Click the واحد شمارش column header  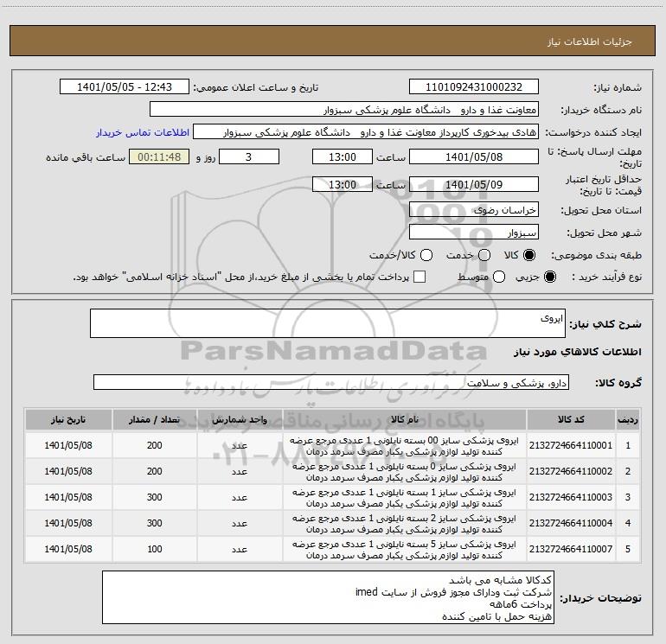(x=240, y=420)
